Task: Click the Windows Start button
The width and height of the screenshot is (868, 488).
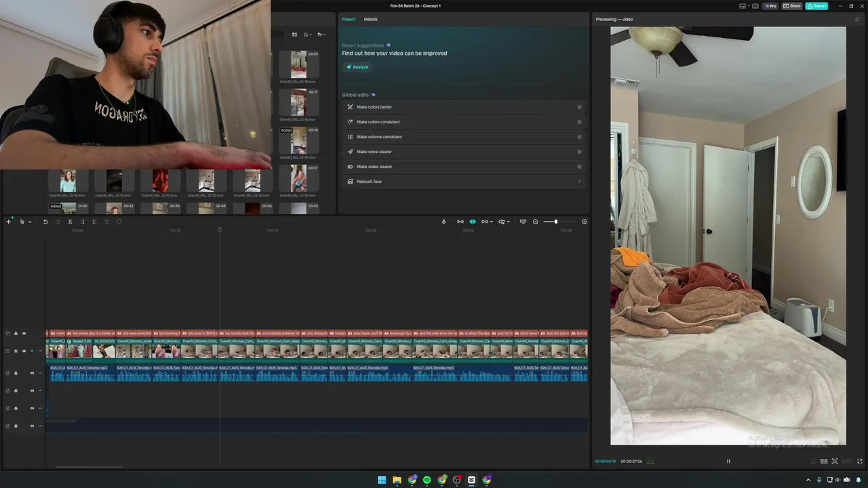Action: 382,480
